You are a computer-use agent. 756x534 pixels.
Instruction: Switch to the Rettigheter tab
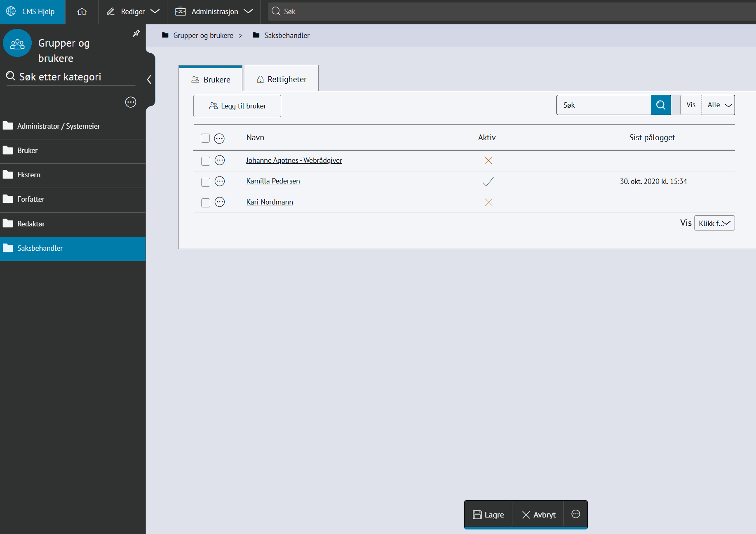[x=282, y=79]
